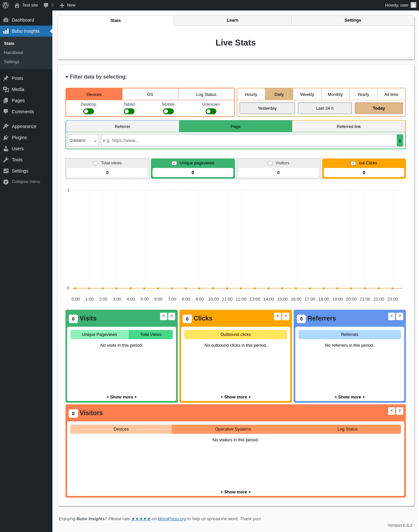Open the WordPress logo menu
Screen dimensions: 419x532
coord(6,5)
